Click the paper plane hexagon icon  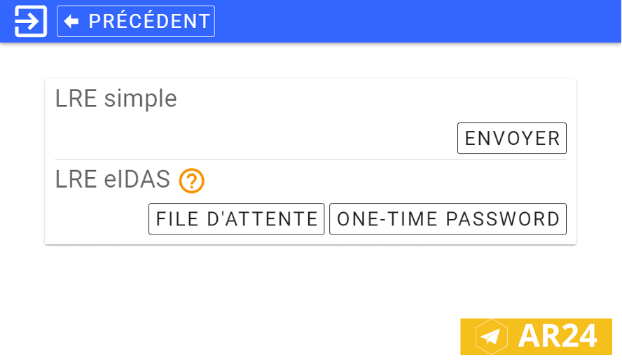(492, 337)
